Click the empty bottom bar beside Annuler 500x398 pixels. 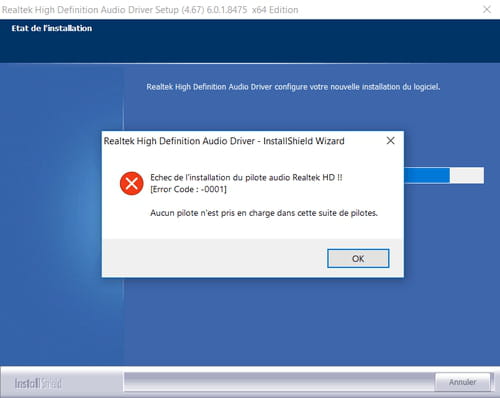pos(279,382)
